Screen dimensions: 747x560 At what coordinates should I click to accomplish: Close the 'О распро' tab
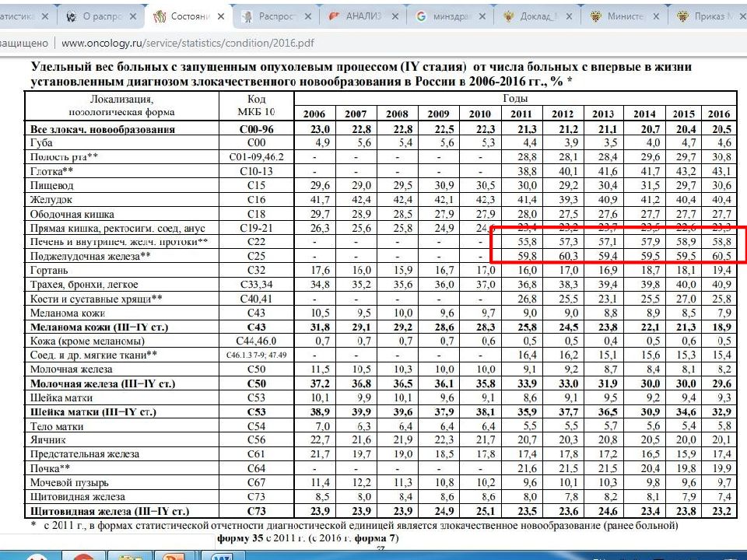click(133, 16)
